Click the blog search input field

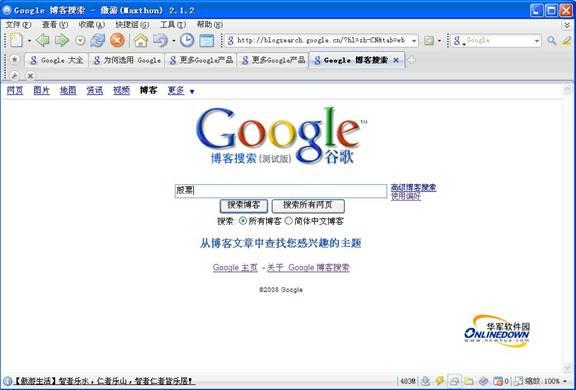pyautogui.click(x=281, y=191)
